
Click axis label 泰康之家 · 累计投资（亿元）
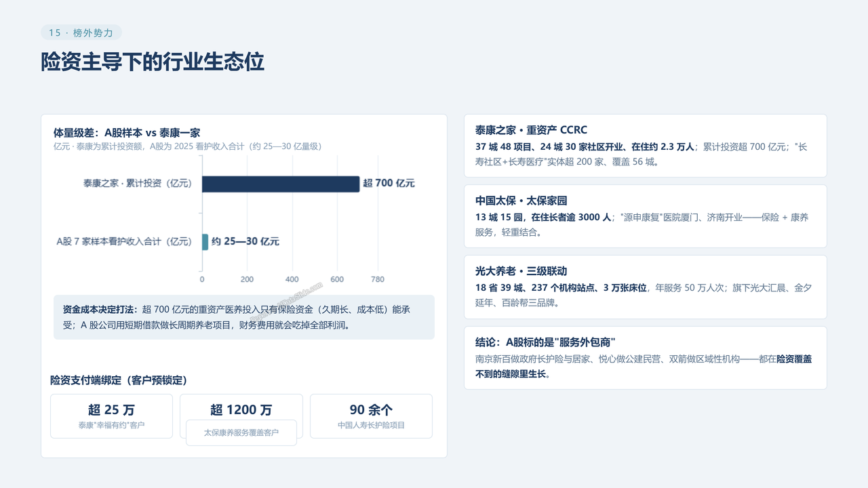coord(138,184)
